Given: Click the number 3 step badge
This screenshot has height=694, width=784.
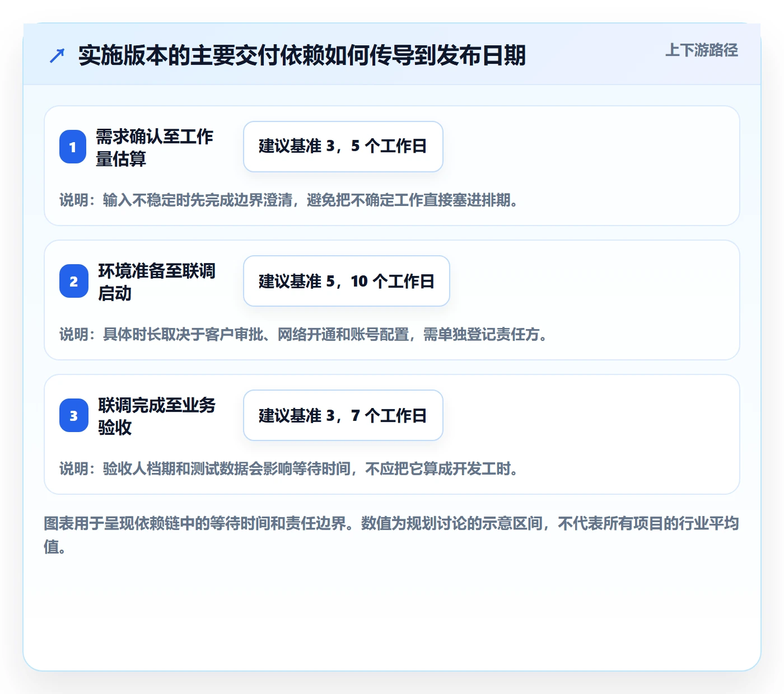Looking at the screenshot, I should (x=73, y=415).
